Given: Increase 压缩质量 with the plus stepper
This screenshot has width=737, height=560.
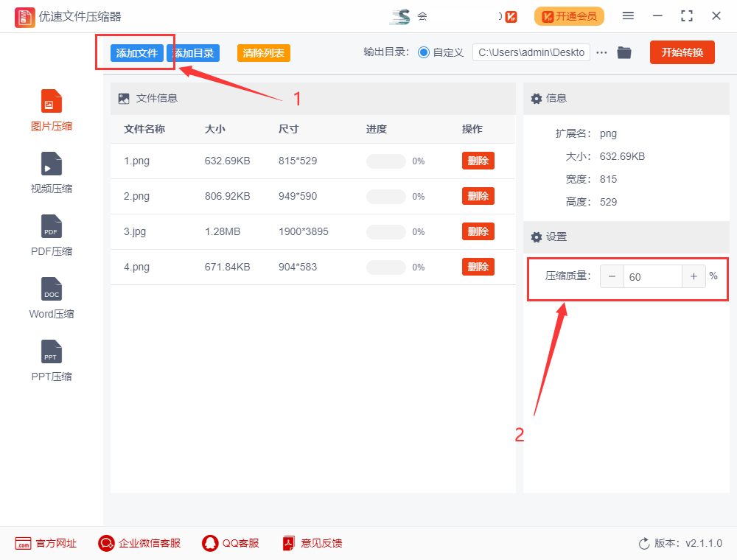Looking at the screenshot, I should click(x=694, y=276).
